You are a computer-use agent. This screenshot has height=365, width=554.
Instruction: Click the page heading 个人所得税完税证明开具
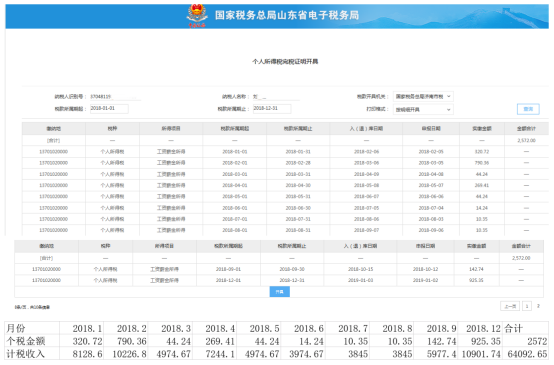pos(285,61)
